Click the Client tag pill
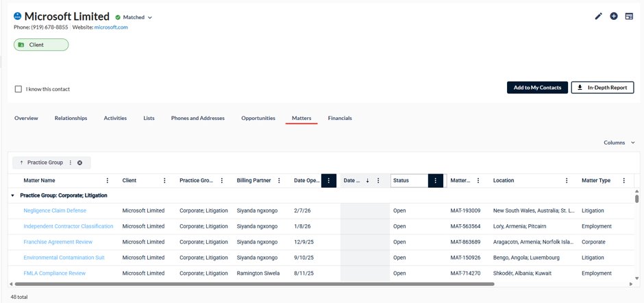644x303 pixels. click(41, 45)
